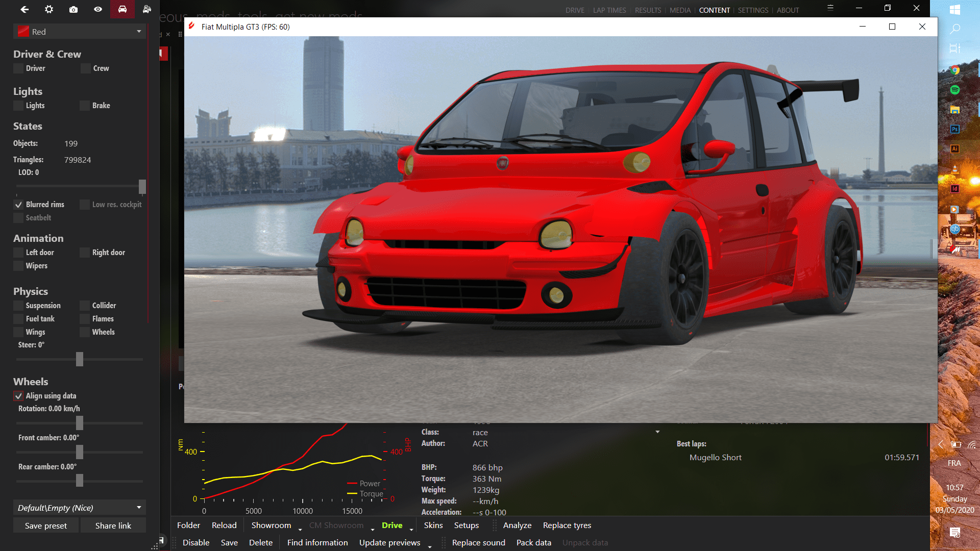Adjust the Steer angle slider
This screenshot has width=980, height=551.
pyautogui.click(x=80, y=359)
